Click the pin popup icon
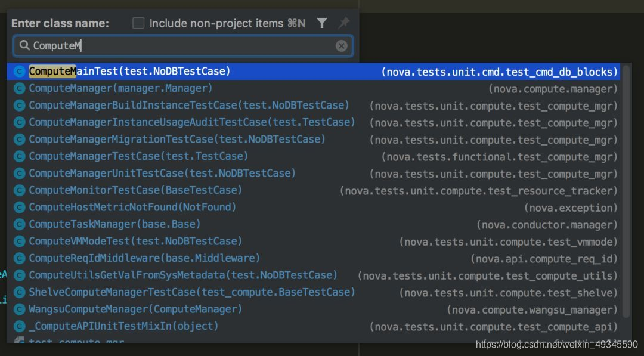This screenshot has height=356, width=644. coord(343,23)
